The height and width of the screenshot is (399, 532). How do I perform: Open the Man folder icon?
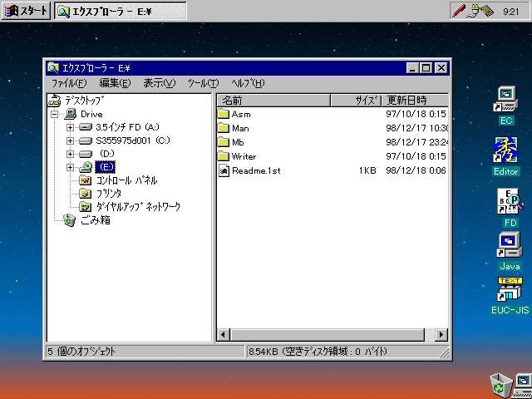click(x=224, y=128)
